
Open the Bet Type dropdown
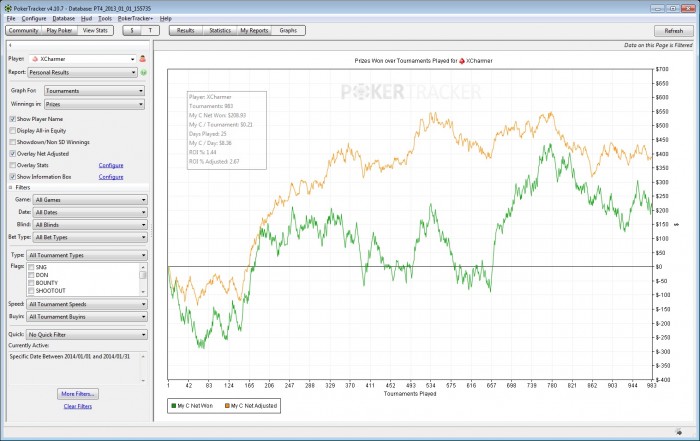[90, 237]
